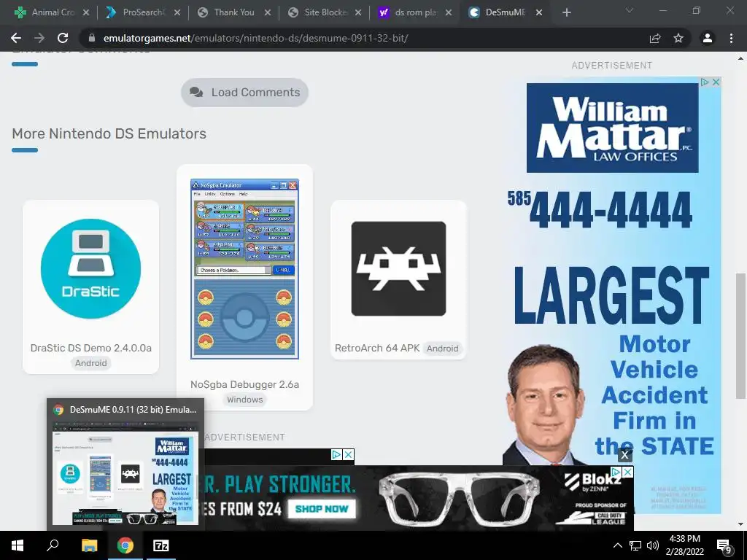Open the taskbar clock and date

684,545
